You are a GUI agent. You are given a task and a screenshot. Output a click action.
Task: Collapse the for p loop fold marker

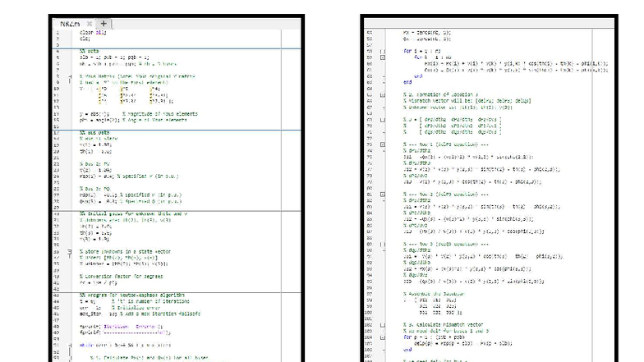[383, 337]
